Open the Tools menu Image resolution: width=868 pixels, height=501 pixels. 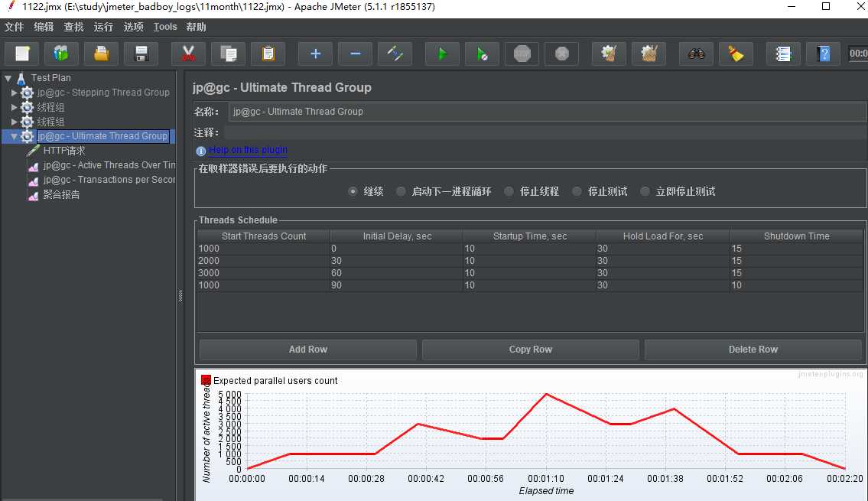[x=165, y=27]
